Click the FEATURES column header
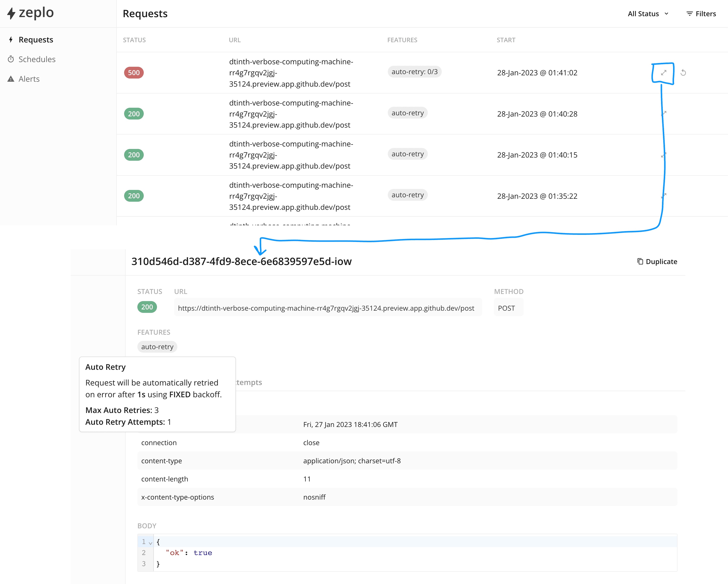Viewport: 728px width, 584px height. point(402,40)
